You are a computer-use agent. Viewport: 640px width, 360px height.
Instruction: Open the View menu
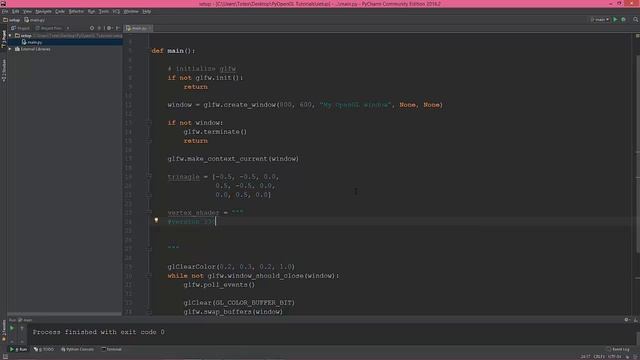(x=27, y=11)
